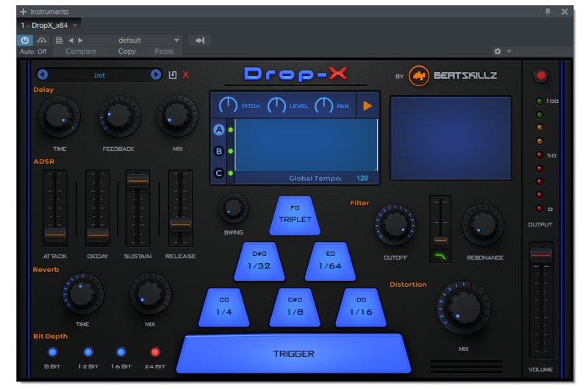
Task: Trigger the D0 1/16 pad
Action: (361, 307)
